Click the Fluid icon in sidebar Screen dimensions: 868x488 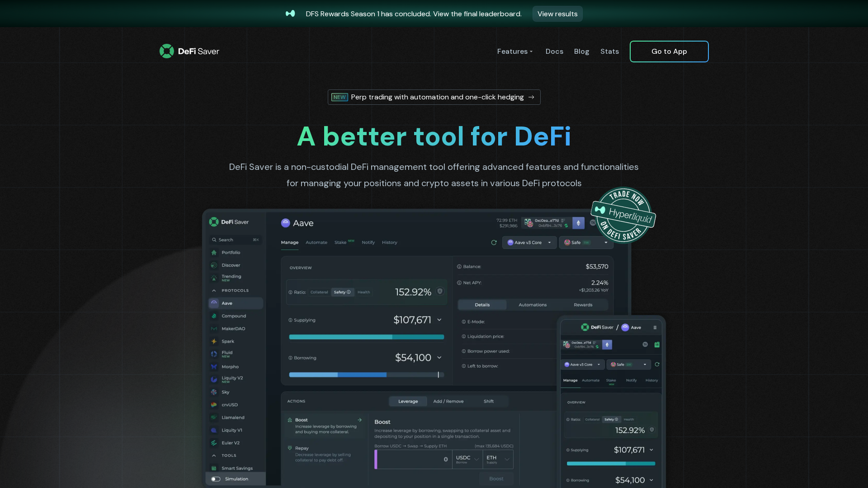[214, 354]
